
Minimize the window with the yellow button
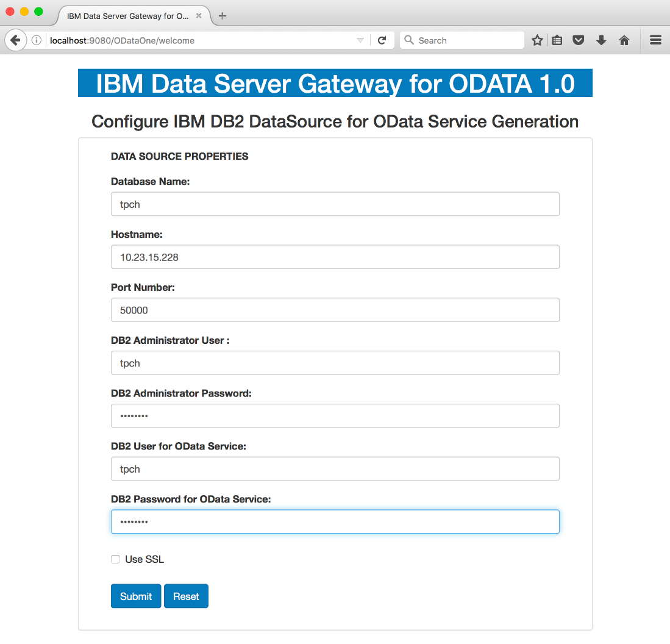click(24, 12)
